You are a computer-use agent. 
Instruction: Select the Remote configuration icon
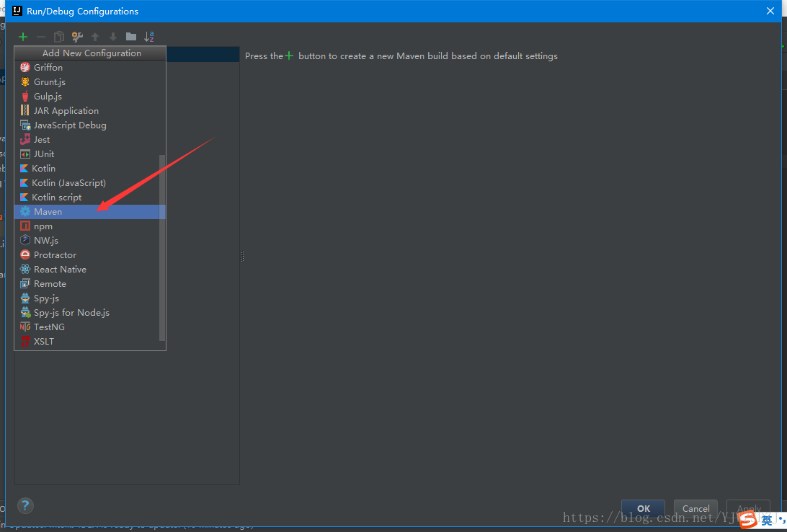(25, 284)
